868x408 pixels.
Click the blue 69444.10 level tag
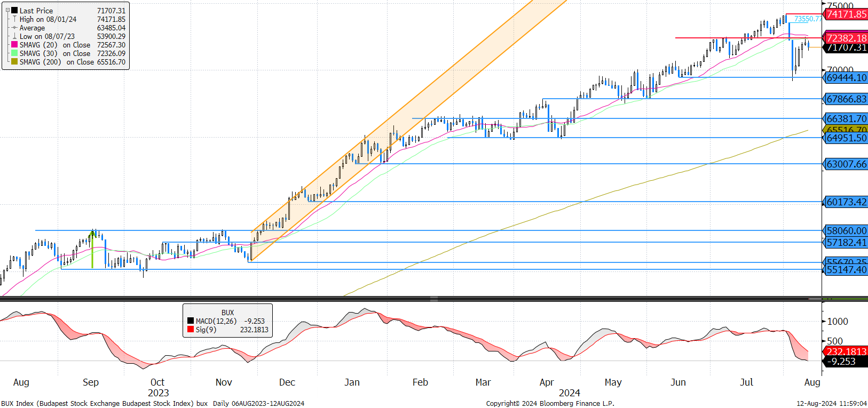(x=846, y=78)
